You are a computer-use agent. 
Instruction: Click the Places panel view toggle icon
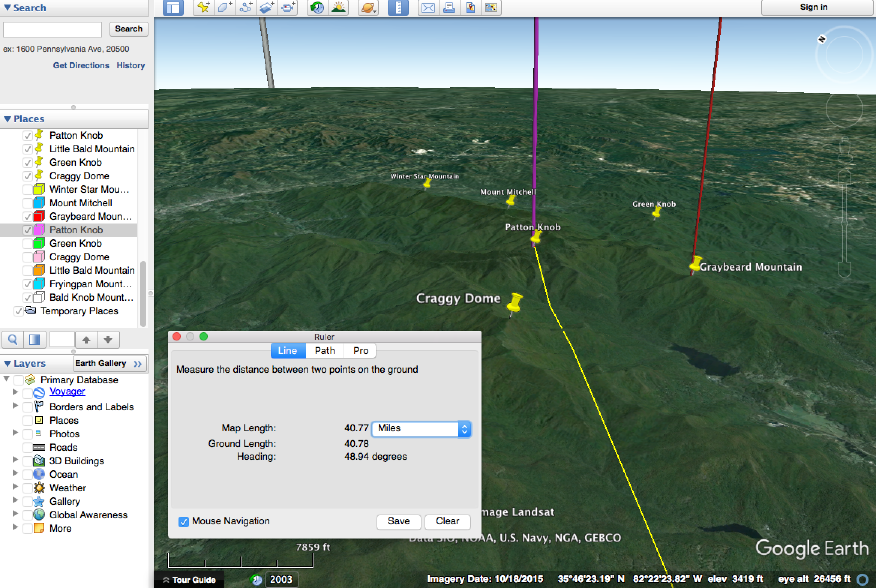pyautogui.click(x=35, y=340)
